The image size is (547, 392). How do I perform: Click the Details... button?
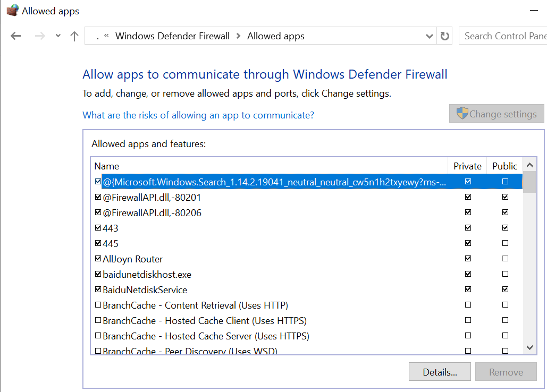coord(440,372)
